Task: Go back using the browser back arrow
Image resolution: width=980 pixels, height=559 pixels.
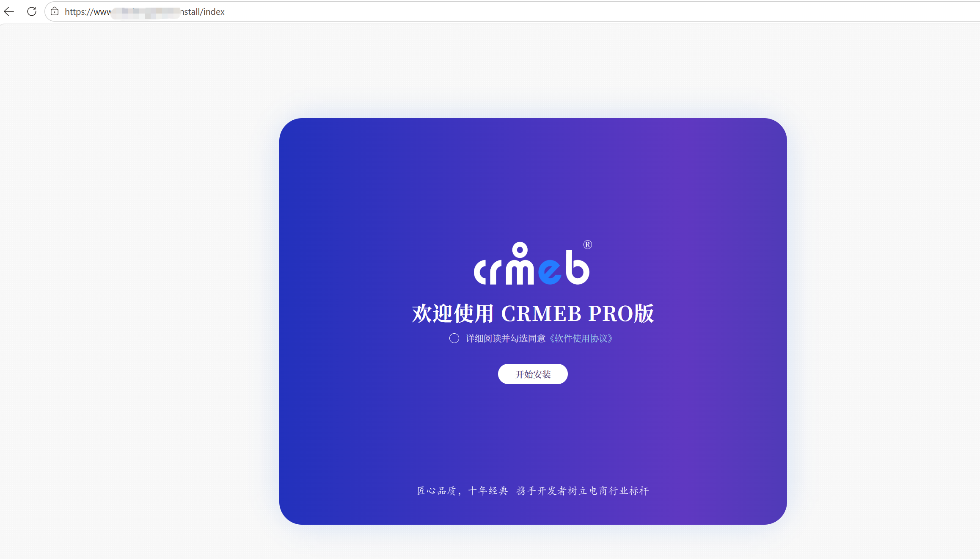Action: coord(9,11)
